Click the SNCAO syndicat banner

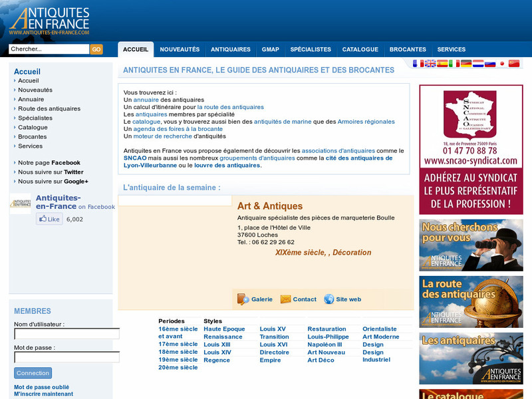tap(471, 150)
